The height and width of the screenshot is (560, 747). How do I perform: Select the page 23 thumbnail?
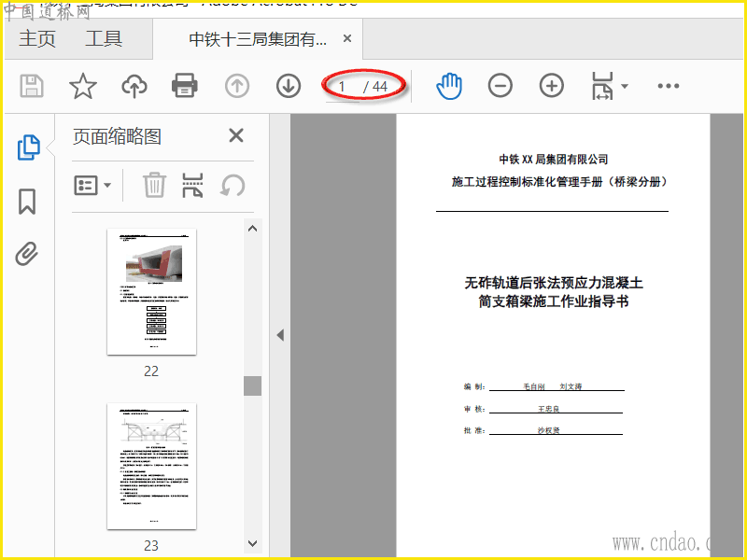151,466
